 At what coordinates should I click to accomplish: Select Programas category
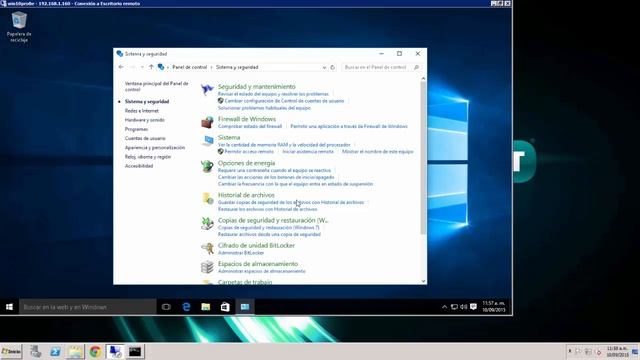pos(136,129)
